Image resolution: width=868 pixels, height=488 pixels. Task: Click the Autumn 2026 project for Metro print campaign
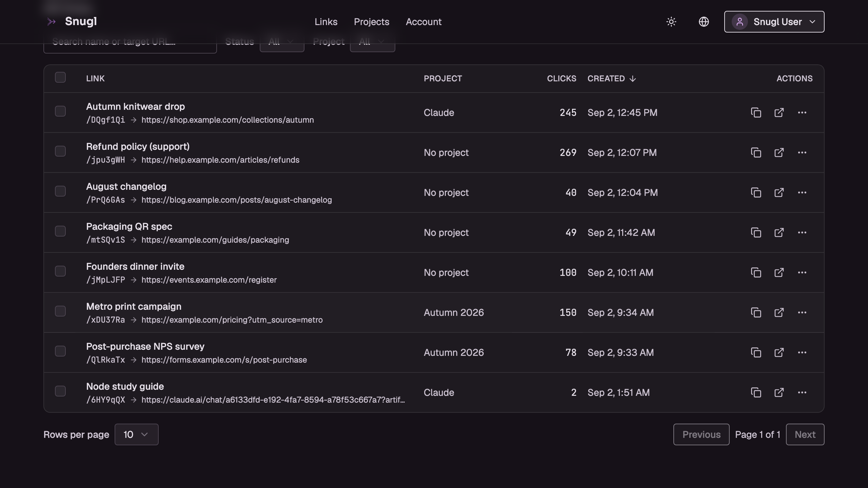click(454, 312)
